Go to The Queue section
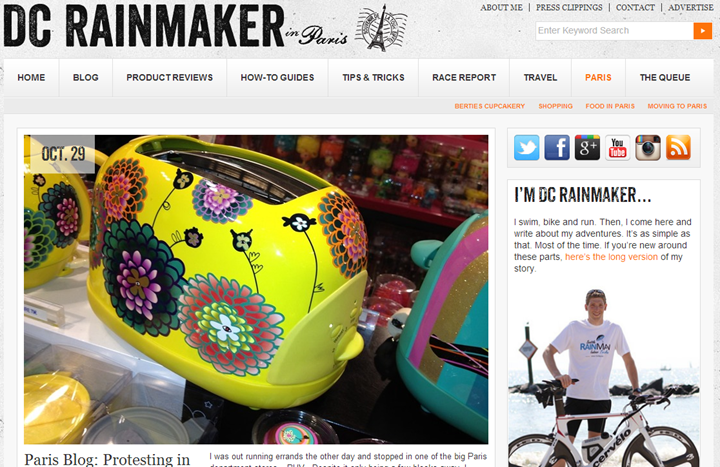720x467 pixels. pyautogui.click(x=665, y=78)
